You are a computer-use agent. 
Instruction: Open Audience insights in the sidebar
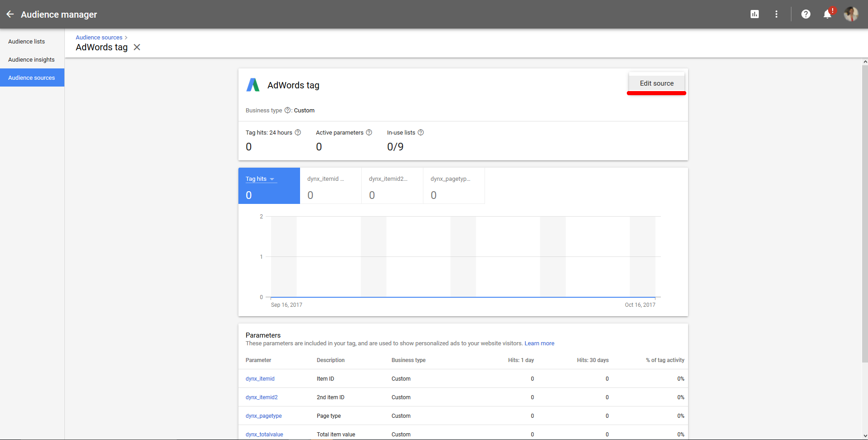(x=31, y=59)
